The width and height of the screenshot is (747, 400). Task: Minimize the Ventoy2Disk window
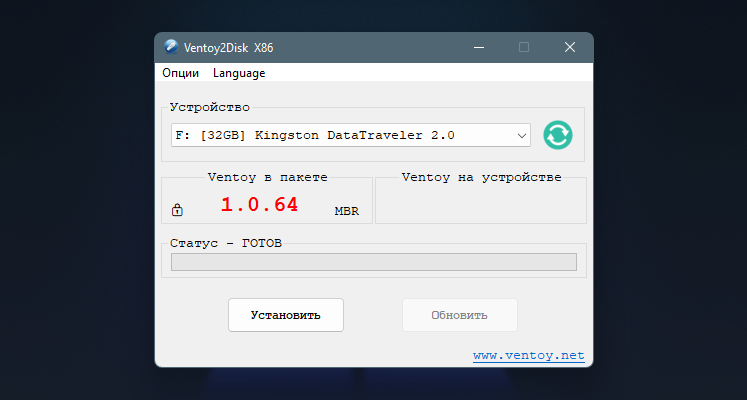479,47
